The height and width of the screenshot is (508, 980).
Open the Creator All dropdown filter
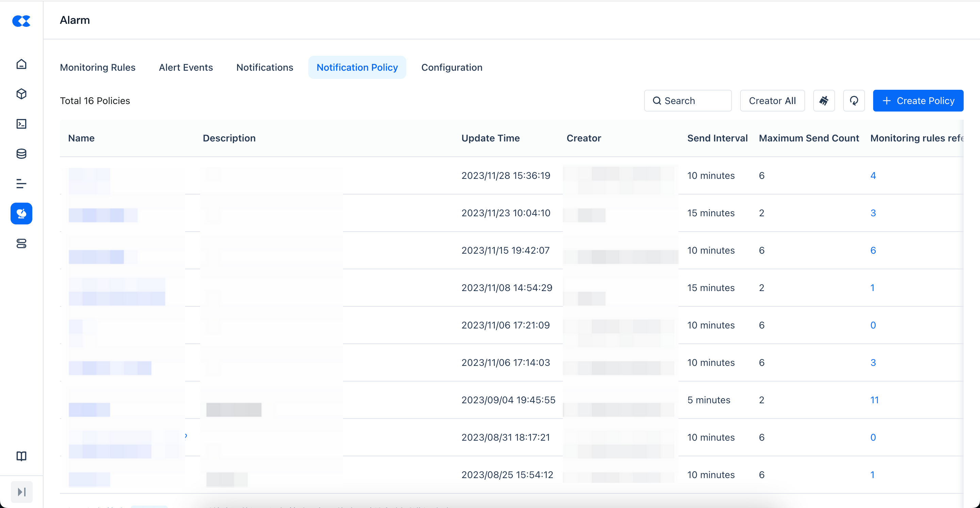(772, 101)
